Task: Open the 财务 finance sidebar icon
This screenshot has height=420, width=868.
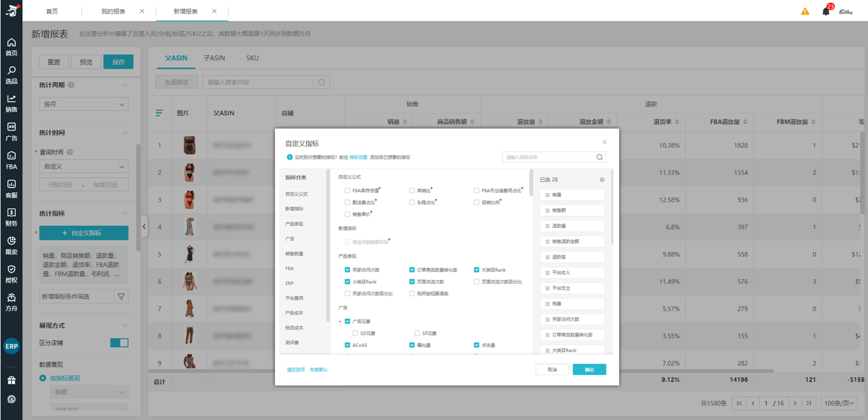Action: click(x=11, y=216)
